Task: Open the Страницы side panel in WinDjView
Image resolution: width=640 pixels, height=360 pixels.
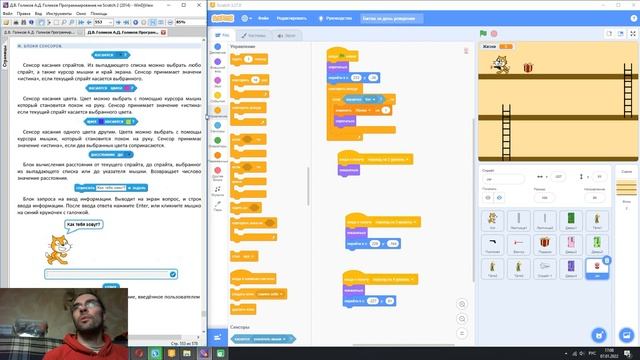Action: [5, 56]
